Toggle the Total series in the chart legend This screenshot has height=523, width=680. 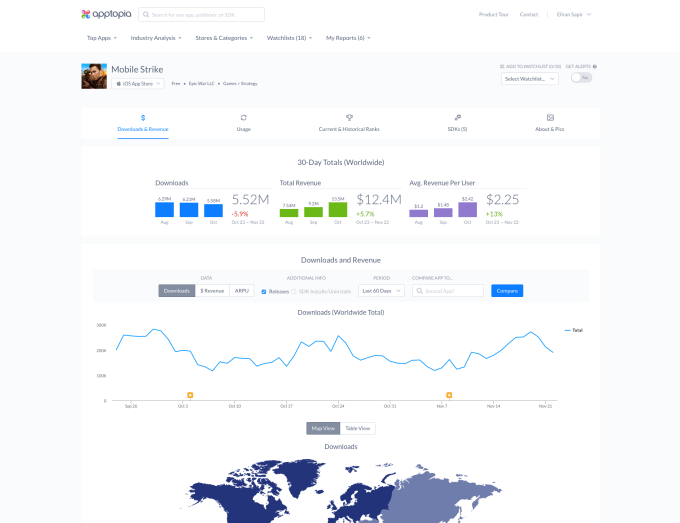(573, 330)
